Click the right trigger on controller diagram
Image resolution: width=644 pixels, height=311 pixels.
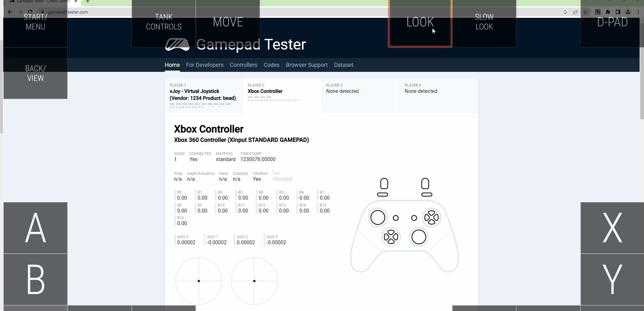(425, 184)
